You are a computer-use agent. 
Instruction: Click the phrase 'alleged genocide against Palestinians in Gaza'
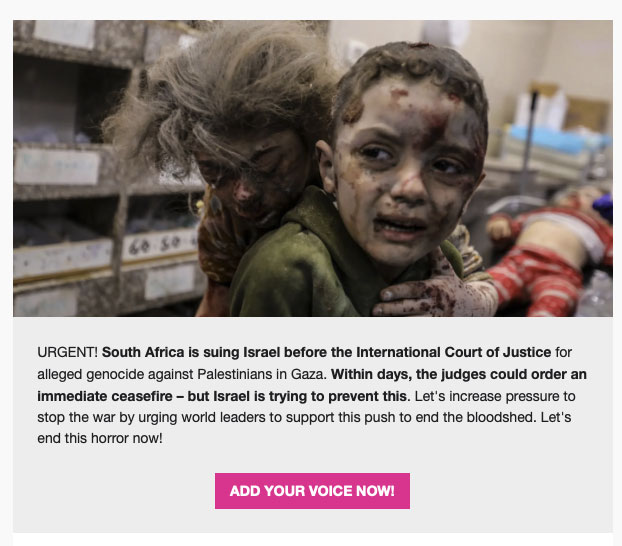click(x=180, y=374)
